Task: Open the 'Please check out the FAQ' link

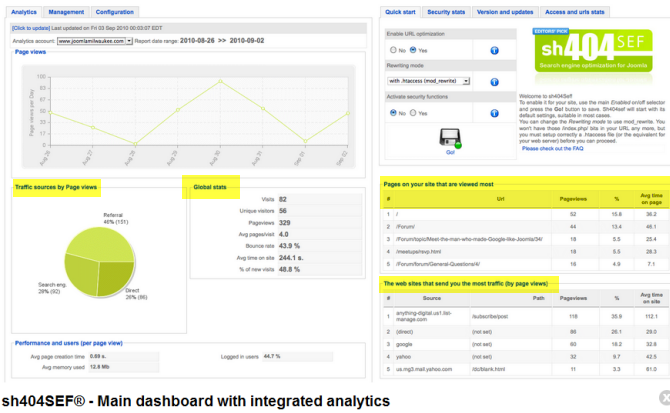Action: tap(552, 149)
